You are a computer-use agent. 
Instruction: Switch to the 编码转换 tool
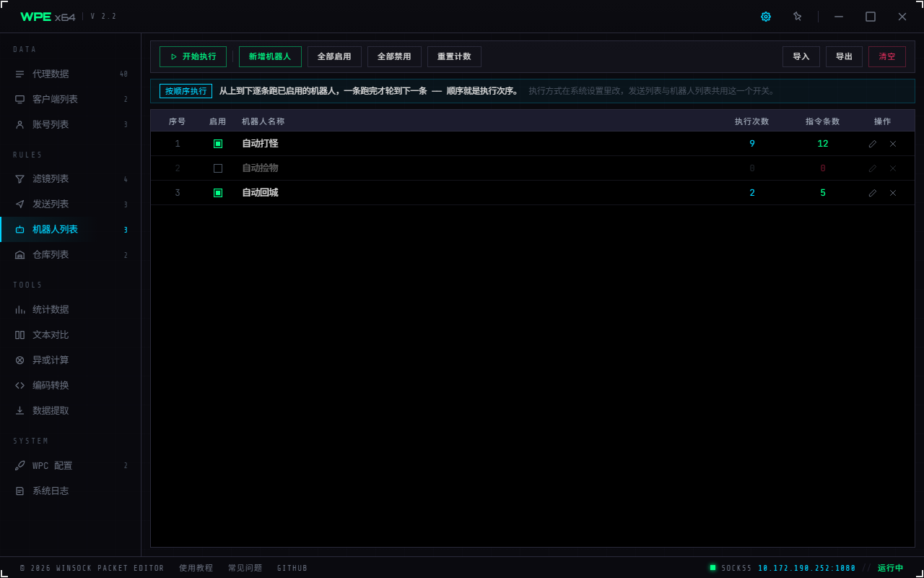[71, 385]
